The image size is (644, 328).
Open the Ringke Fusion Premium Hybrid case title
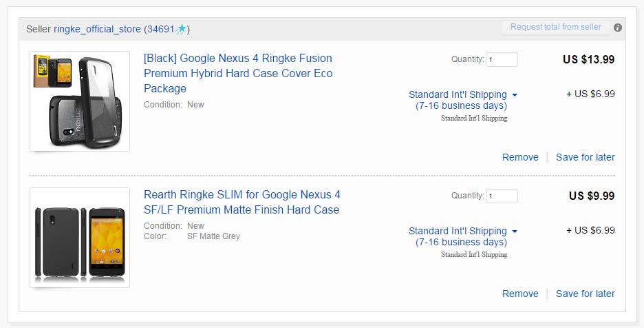238,73
